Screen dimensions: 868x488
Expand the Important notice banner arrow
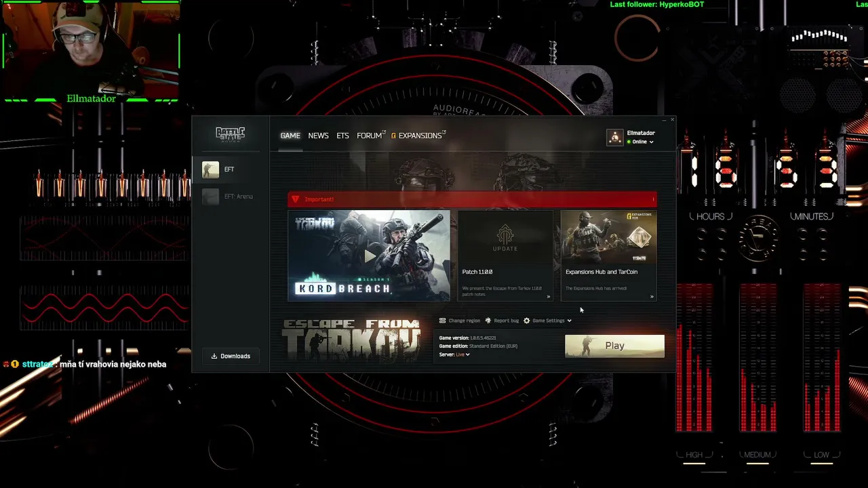click(x=653, y=199)
